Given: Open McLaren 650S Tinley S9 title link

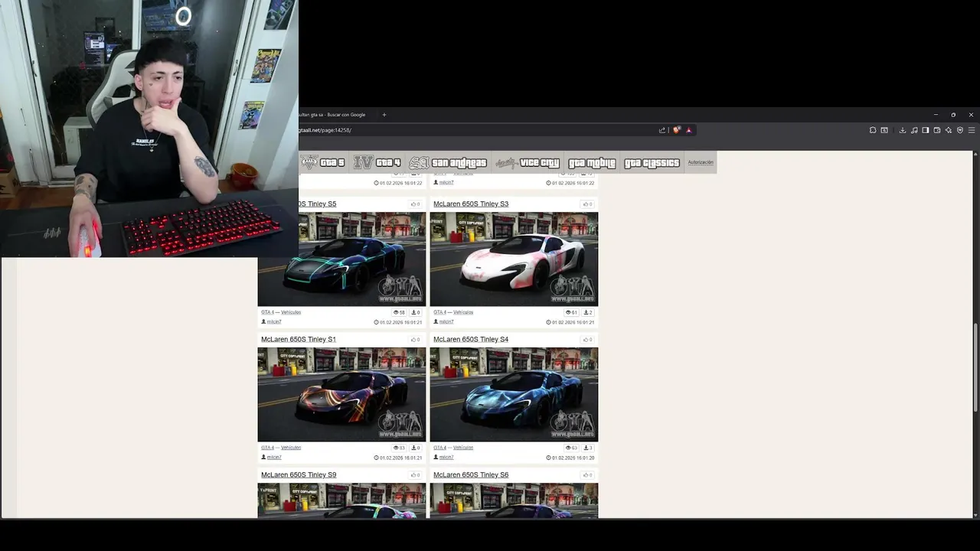Looking at the screenshot, I should coord(299,475).
